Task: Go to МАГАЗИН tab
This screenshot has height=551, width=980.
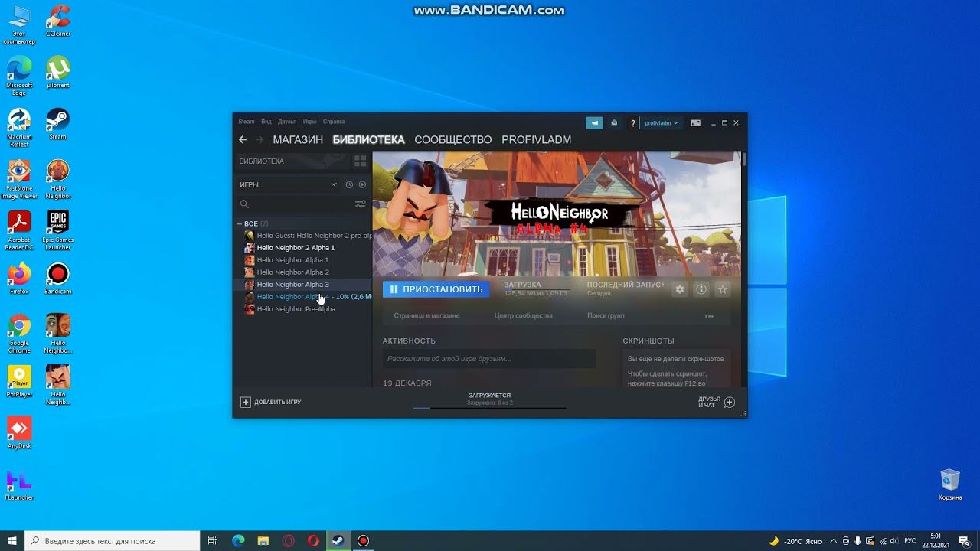Action: 298,140
